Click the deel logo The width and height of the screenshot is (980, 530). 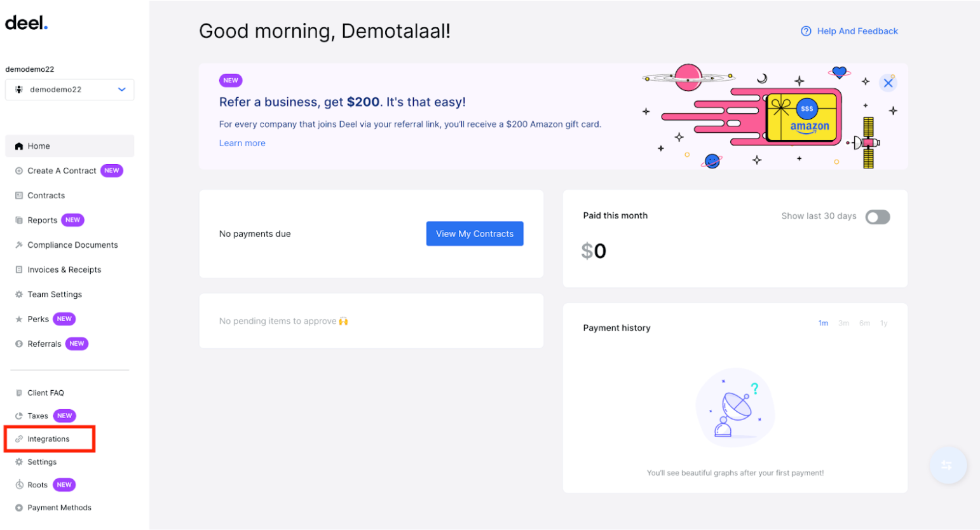[26, 23]
